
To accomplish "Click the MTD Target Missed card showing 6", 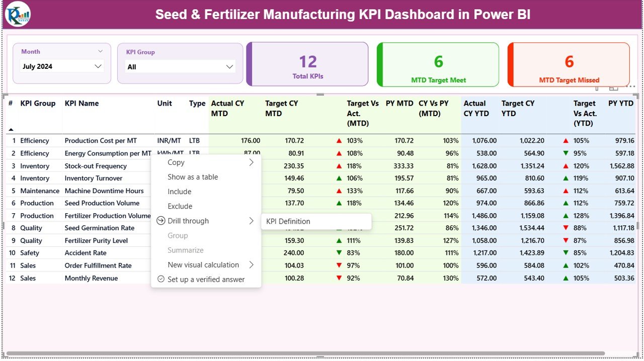I will tap(569, 64).
